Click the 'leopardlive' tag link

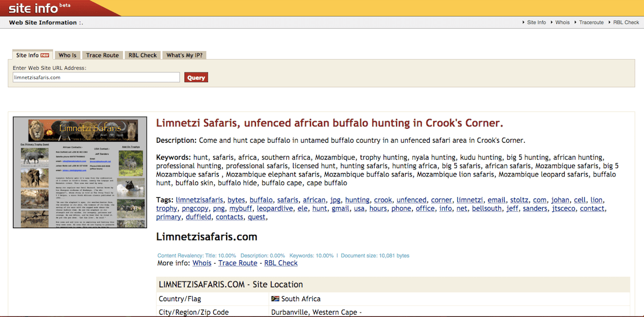tap(274, 209)
